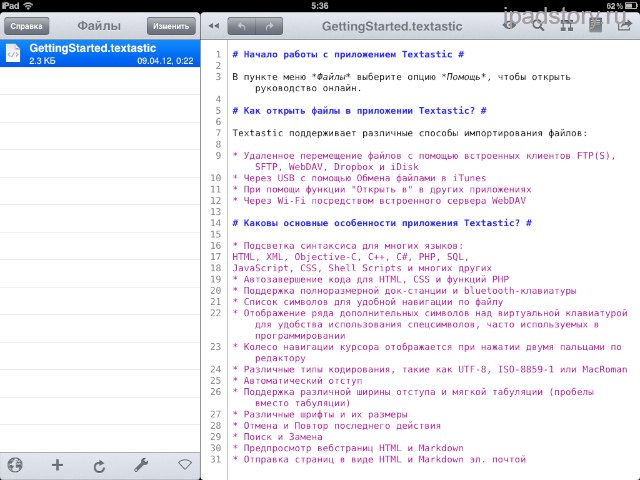Viewport: 640px width, 480px height.
Task: Tap the Файлы sidebar title
Action: 99,26
